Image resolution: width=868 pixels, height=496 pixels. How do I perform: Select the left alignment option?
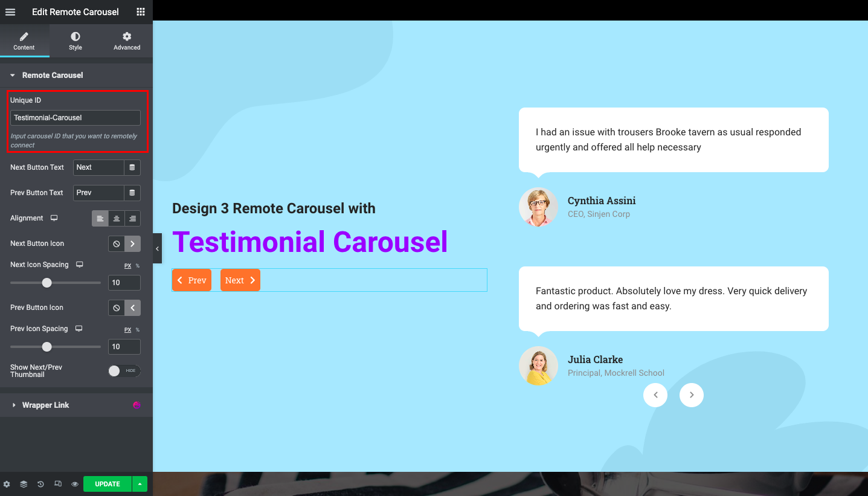point(100,218)
